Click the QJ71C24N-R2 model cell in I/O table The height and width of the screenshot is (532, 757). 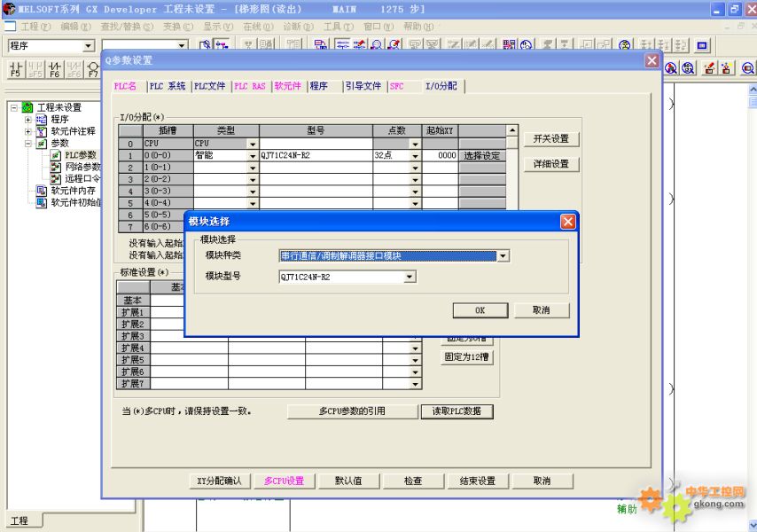(x=316, y=155)
